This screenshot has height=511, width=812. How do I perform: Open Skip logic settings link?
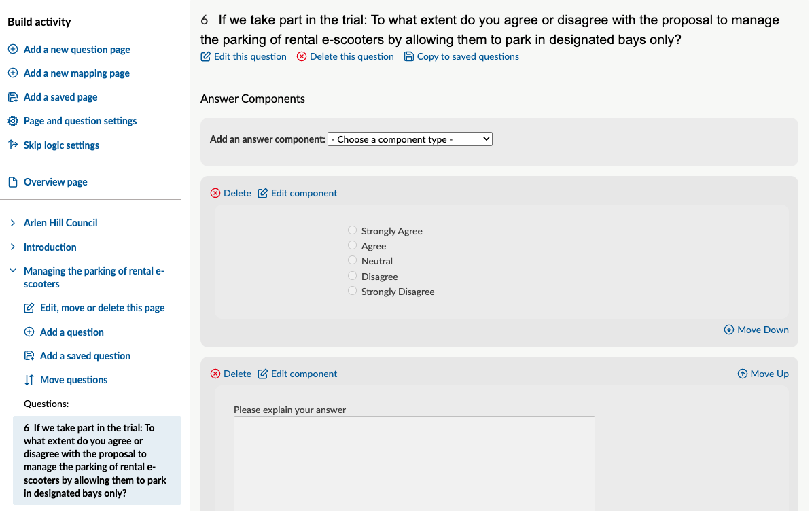61,145
